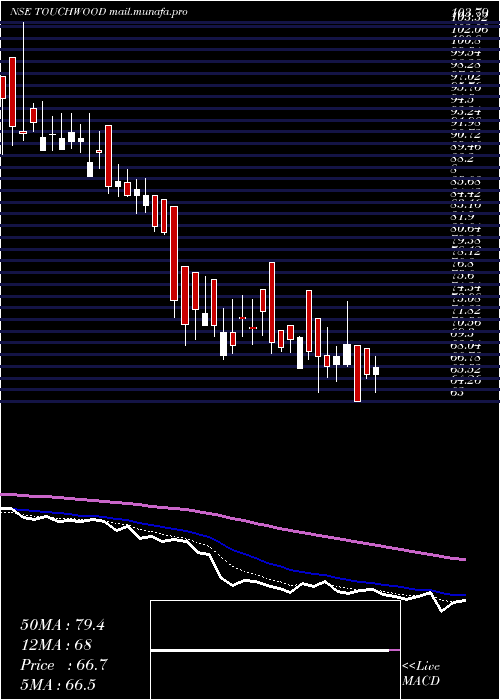This screenshot has height=700, width=500.
Task: Click the 70.56 price axis label
Action: pos(466,322)
